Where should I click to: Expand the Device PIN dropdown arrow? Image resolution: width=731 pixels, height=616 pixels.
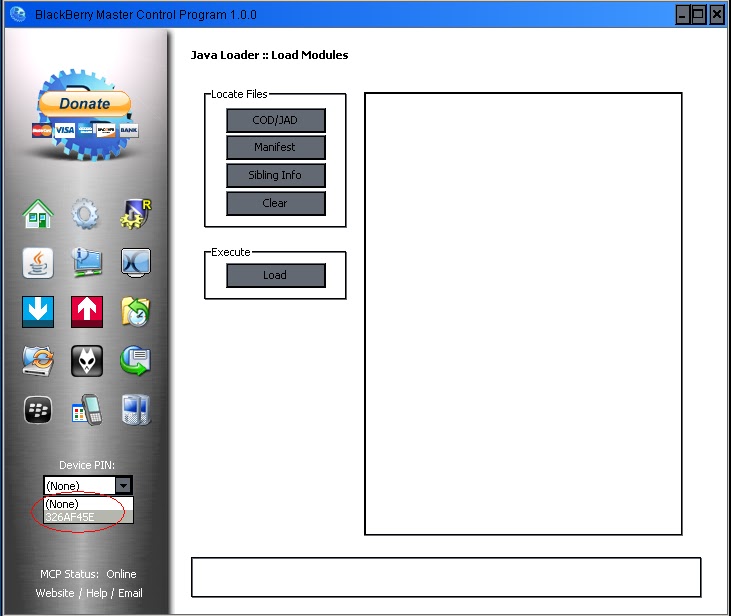tap(124, 485)
